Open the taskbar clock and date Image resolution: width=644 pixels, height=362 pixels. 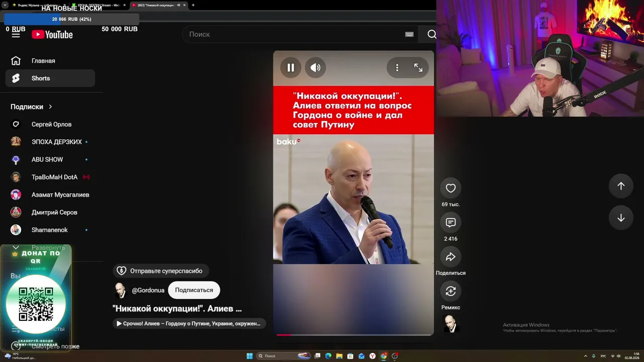[632, 356]
